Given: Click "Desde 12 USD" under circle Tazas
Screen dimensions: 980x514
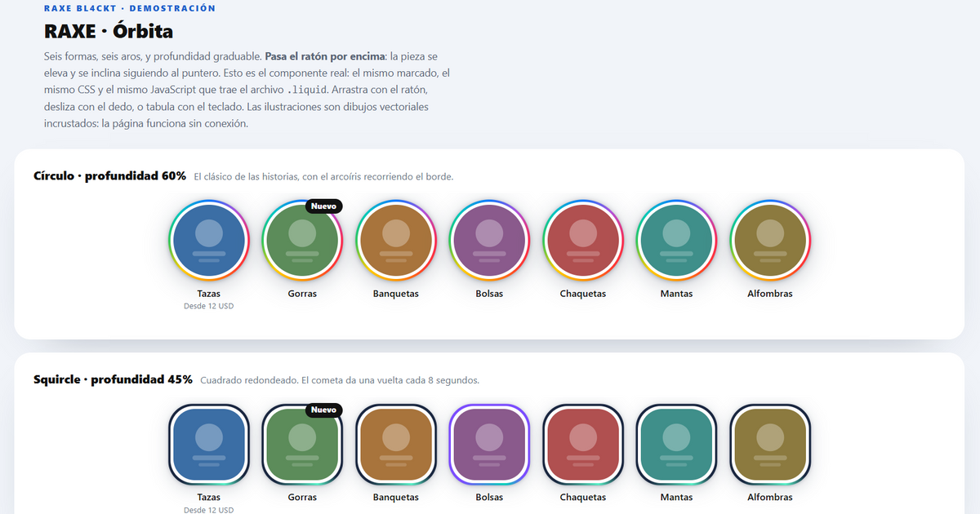Looking at the screenshot, I should (209, 307).
